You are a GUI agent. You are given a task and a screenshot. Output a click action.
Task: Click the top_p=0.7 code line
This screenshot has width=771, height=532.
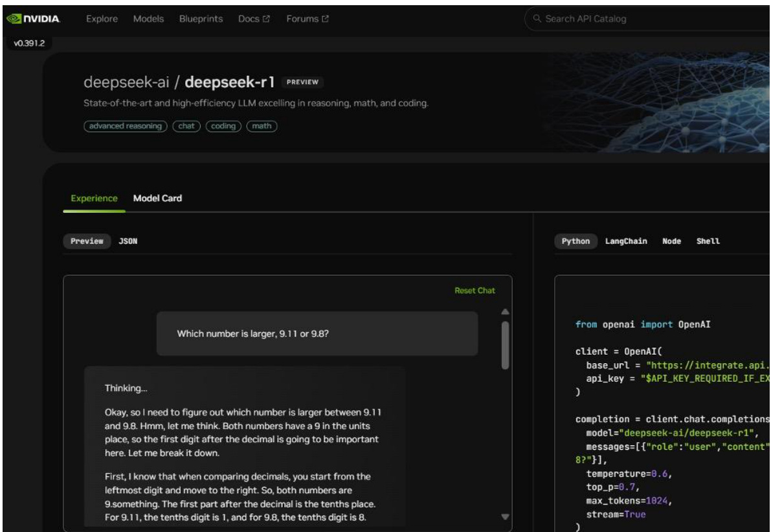click(x=612, y=487)
